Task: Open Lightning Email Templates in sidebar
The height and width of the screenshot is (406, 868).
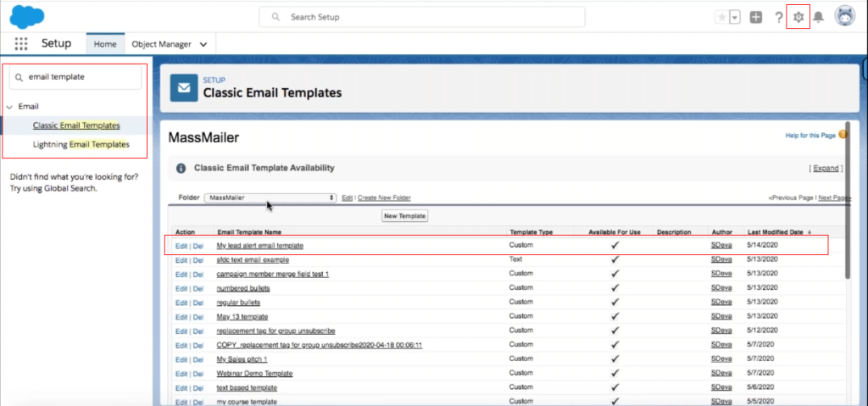Action: tap(81, 145)
